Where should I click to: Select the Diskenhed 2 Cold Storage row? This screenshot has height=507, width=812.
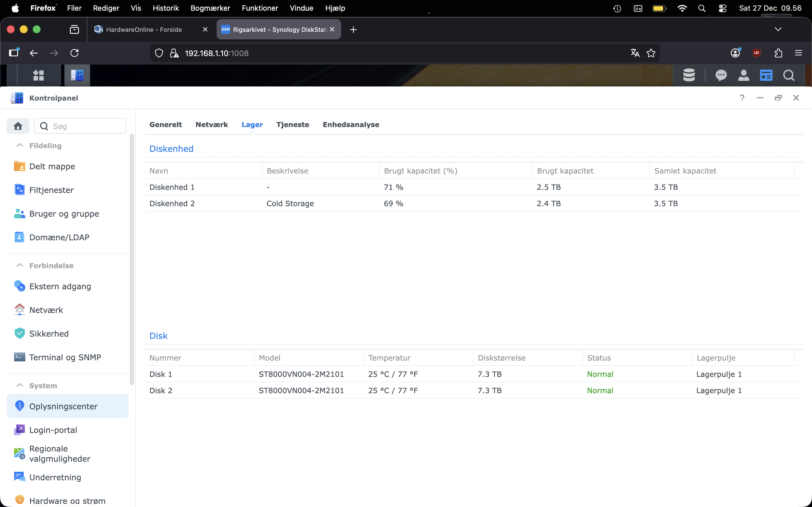tap(290, 204)
